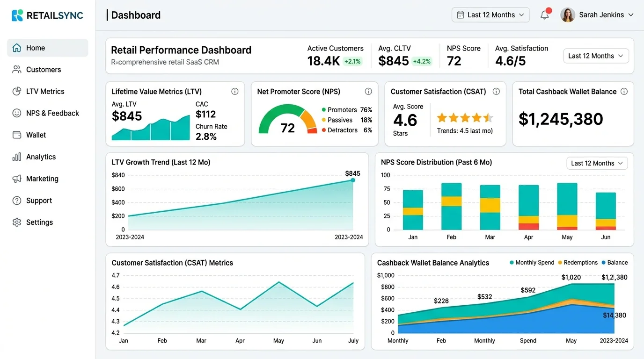644x359 pixels.
Task: Click the Dashboard page title
Action: click(136, 15)
